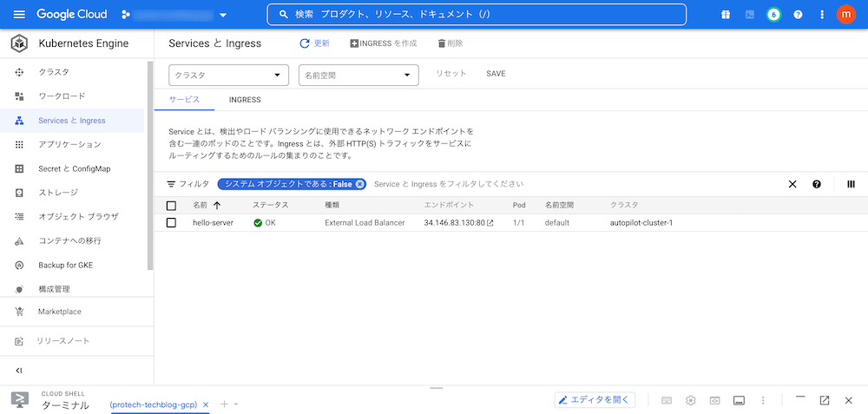
Task: Click the gift icon in top bar
Action: pyautogui.click(x=726, y=15)
